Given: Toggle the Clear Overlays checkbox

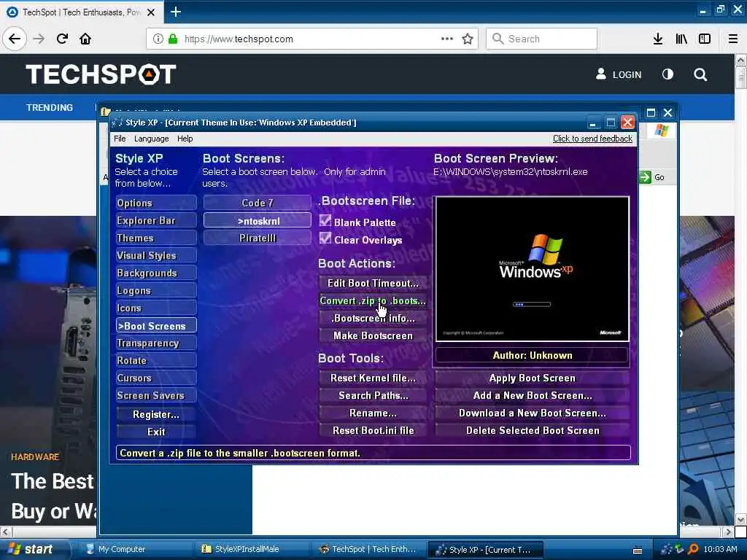Looking at the screenshot, I should (325, 238).
